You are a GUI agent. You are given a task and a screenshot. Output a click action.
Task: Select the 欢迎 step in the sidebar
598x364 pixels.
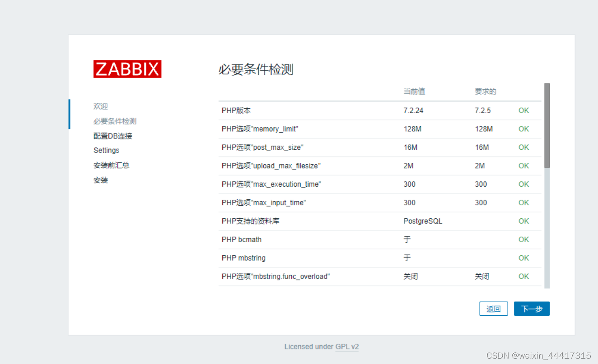[x=100, y=106]
